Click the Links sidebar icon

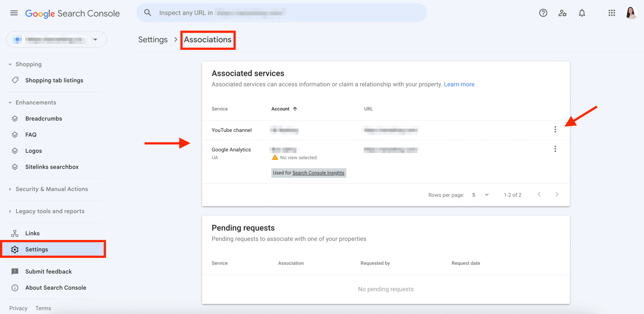pos(16,233)
